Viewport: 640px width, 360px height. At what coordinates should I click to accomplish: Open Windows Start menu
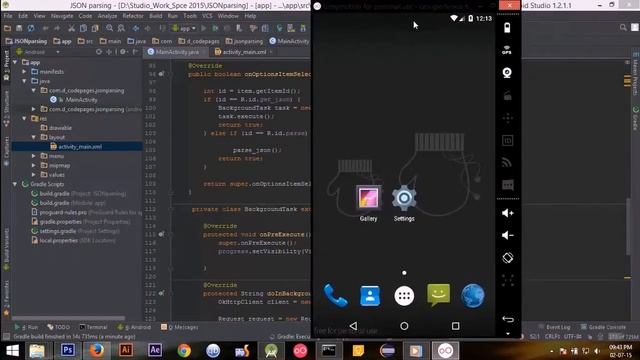click(12, 351)
